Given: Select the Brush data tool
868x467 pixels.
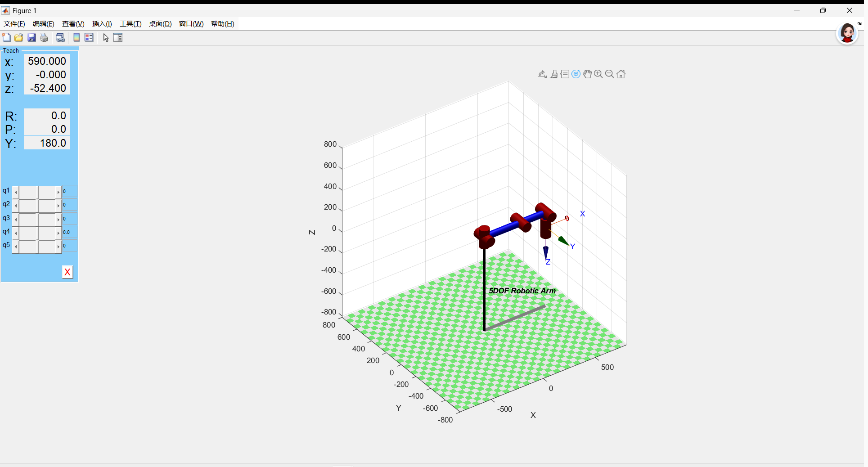Looking at the screenshot, I should [554, 74].
